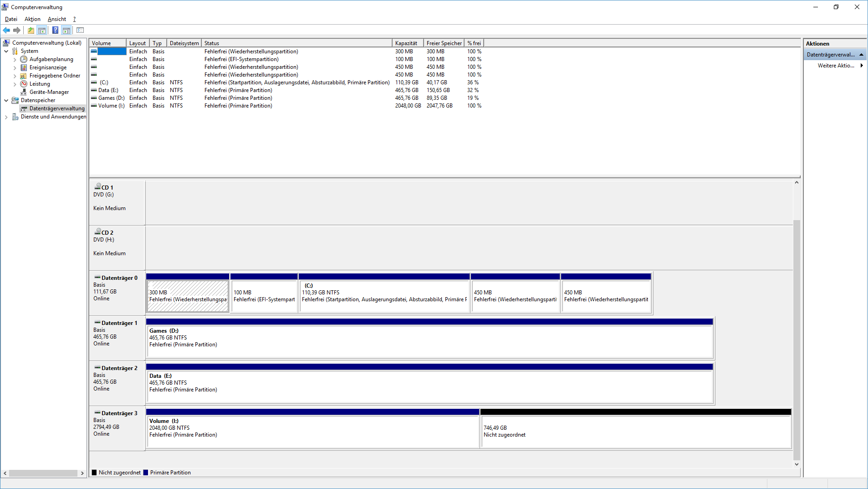Click the Up one level folder icon
The image size is (868, 489).
pyautogui.click(x=31, y=30)
